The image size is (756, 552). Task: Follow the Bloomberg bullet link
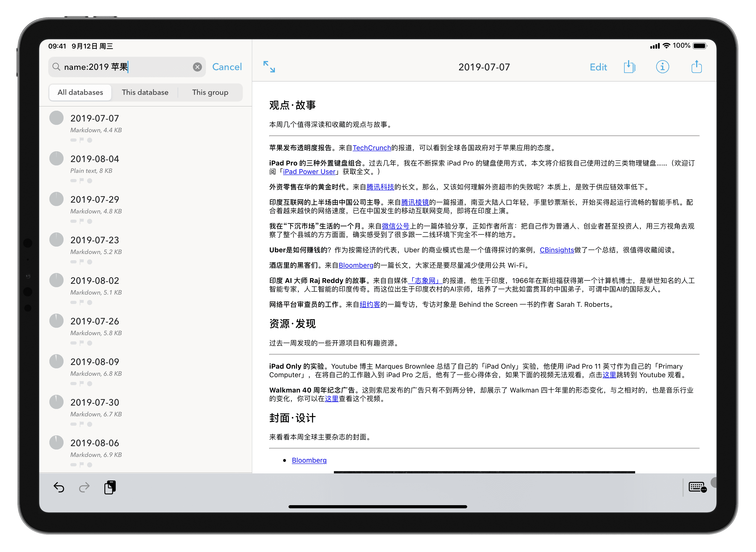tap(309, 460)
